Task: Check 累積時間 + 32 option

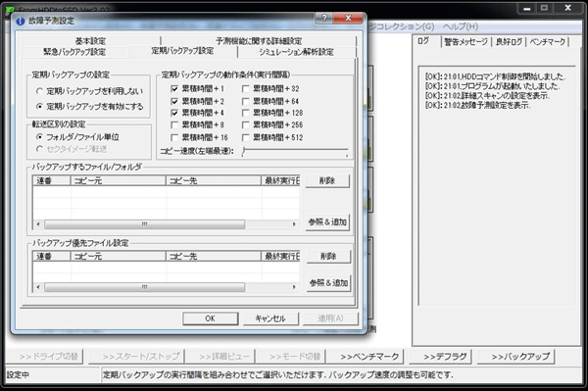Action: (245, 89)
